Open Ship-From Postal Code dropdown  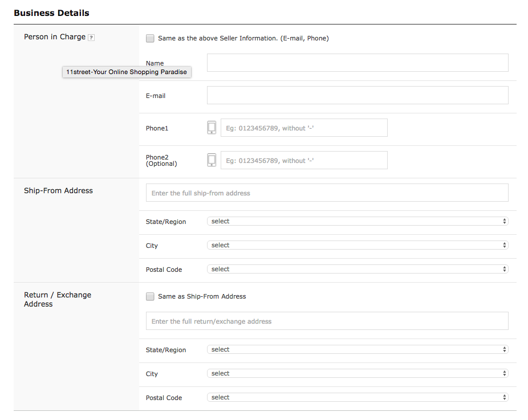(358, 269)
